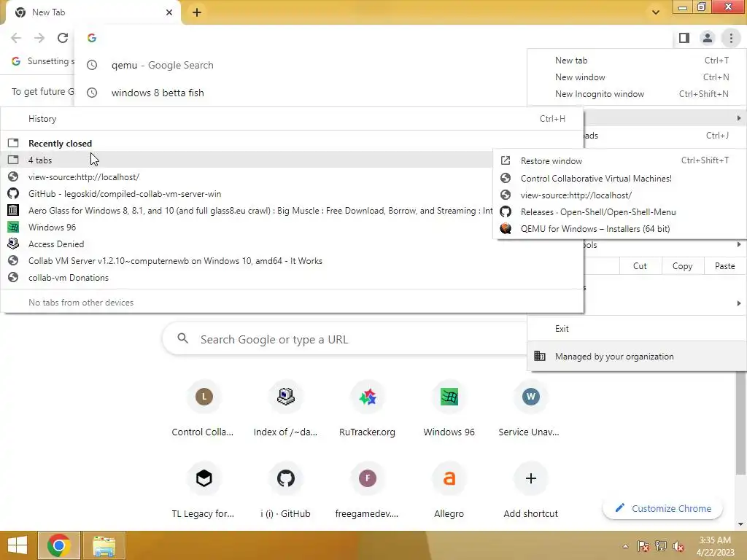Reload the page with refresh icon
The height and width of the screenshot is (560, 747).
tap(63, 38)
